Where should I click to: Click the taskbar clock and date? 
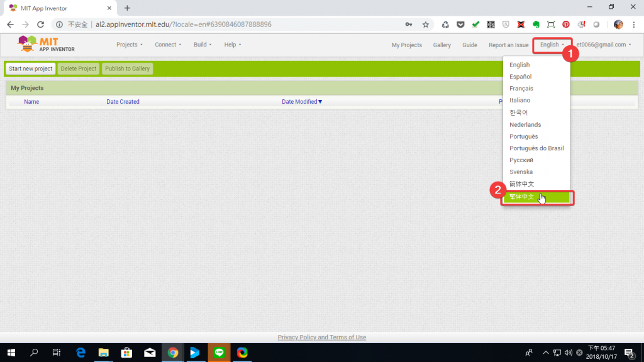point(602,353)
